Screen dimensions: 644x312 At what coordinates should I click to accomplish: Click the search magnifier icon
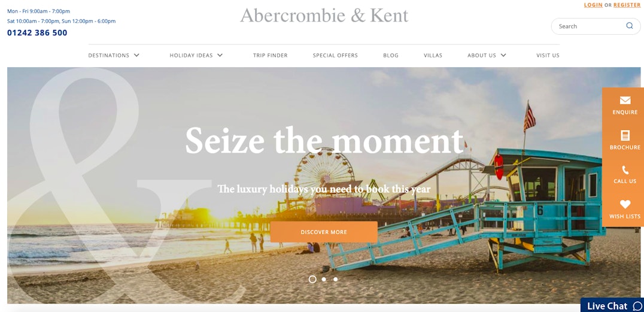pos(629,26)
